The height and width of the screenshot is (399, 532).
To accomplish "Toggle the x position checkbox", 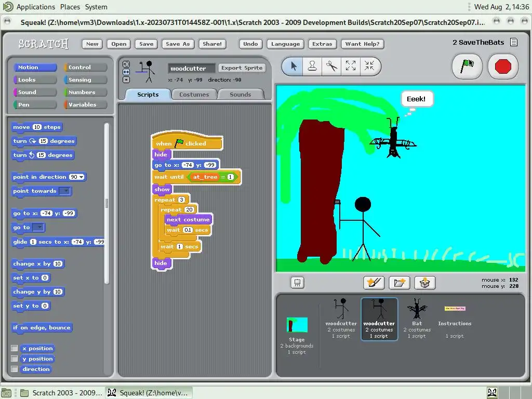I will click(x=14, y=348).
